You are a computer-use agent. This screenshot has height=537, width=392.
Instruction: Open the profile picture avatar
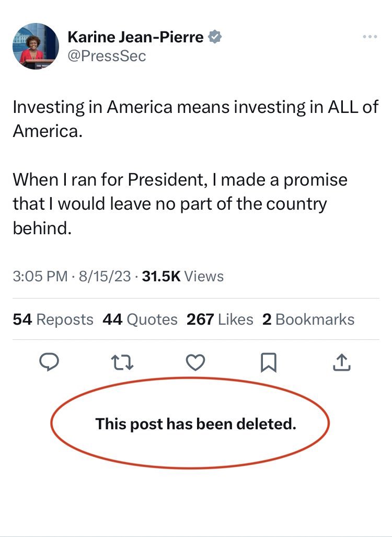tap(36, 47)
